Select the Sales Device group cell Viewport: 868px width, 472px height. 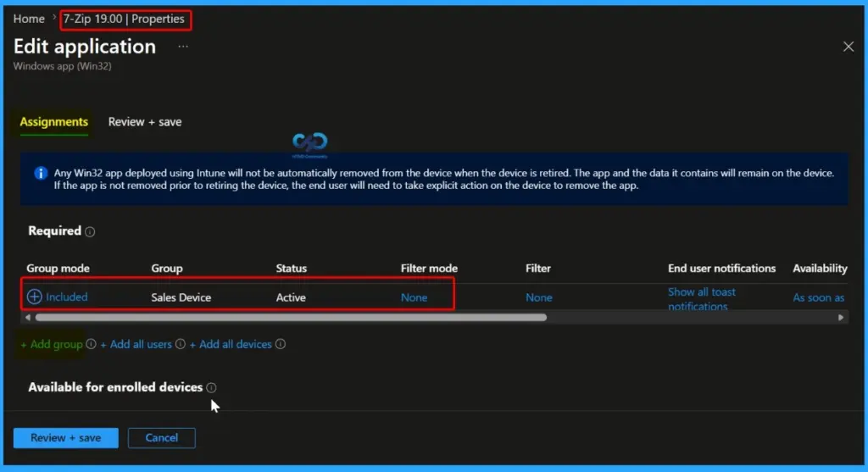tap(181, 297)
